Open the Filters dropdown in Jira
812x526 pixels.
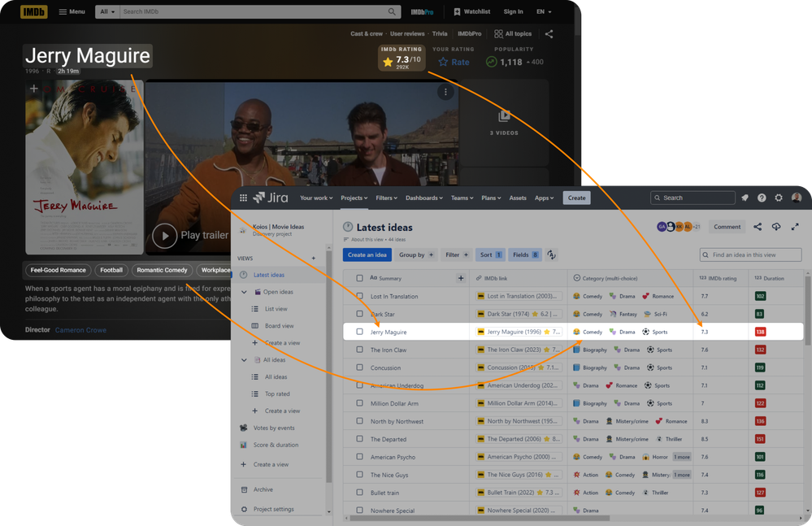tap(386, 198)
